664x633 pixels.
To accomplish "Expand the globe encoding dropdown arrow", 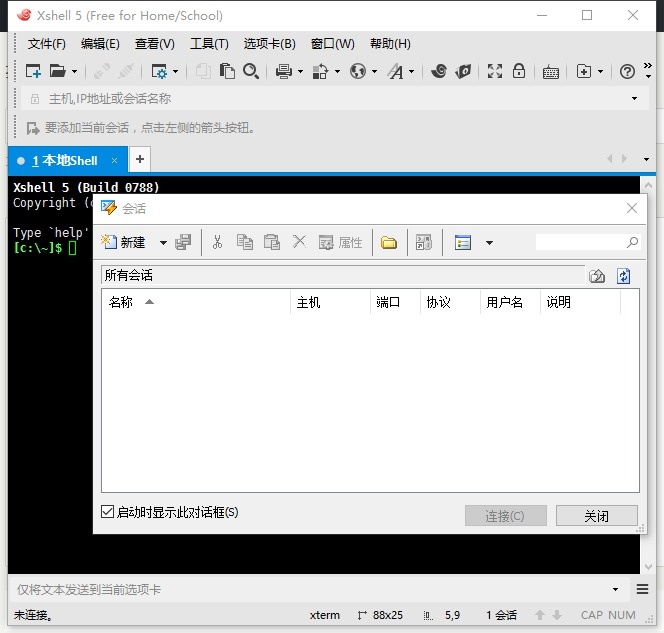I will click(x=374, y=72).
